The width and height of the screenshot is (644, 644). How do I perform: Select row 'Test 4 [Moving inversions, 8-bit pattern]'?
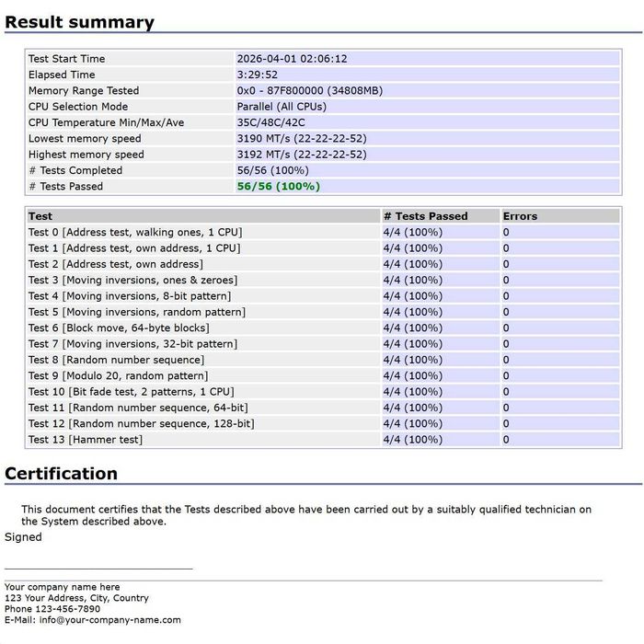(x=323, y=296)
